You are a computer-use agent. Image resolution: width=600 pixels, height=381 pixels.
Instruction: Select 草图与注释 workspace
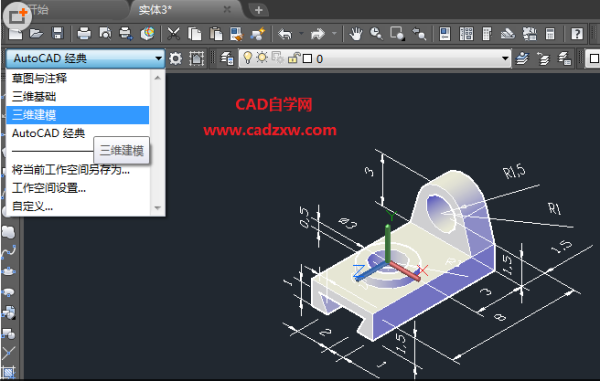tap(78, 78)
